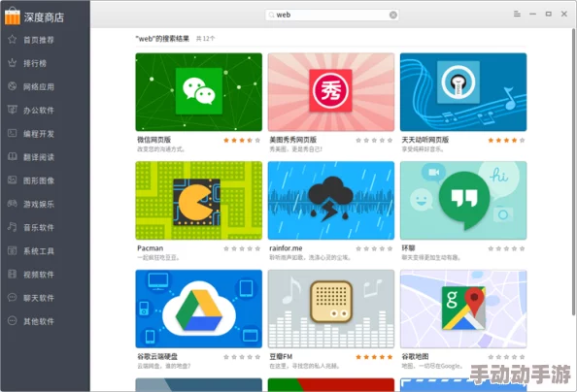Go to 办公软件 category
577x392 pixels.
(x=39, y=111)
